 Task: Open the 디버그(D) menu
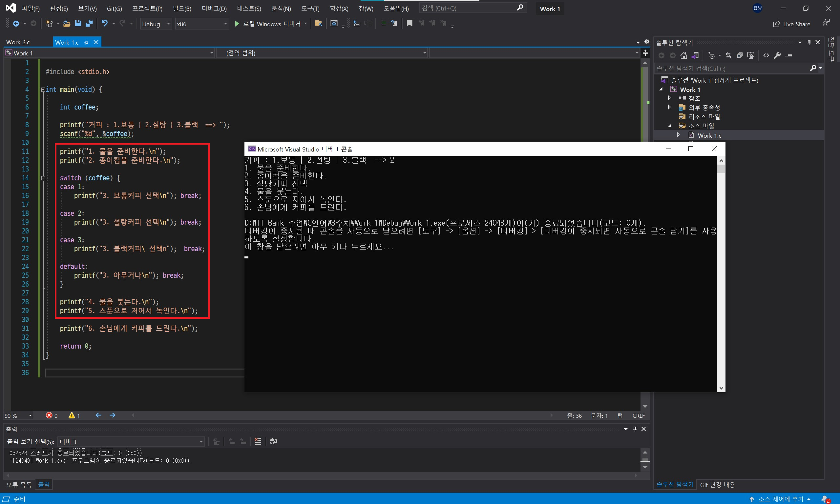click(214, 9)
